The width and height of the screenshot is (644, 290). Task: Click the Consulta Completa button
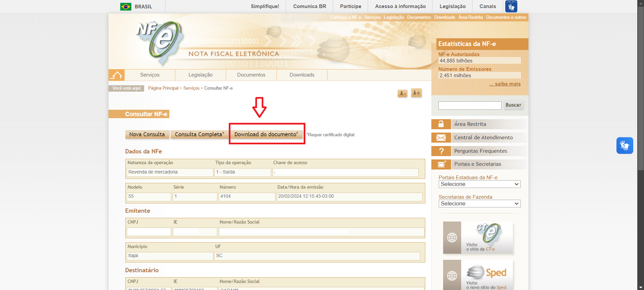coord(200,135)
